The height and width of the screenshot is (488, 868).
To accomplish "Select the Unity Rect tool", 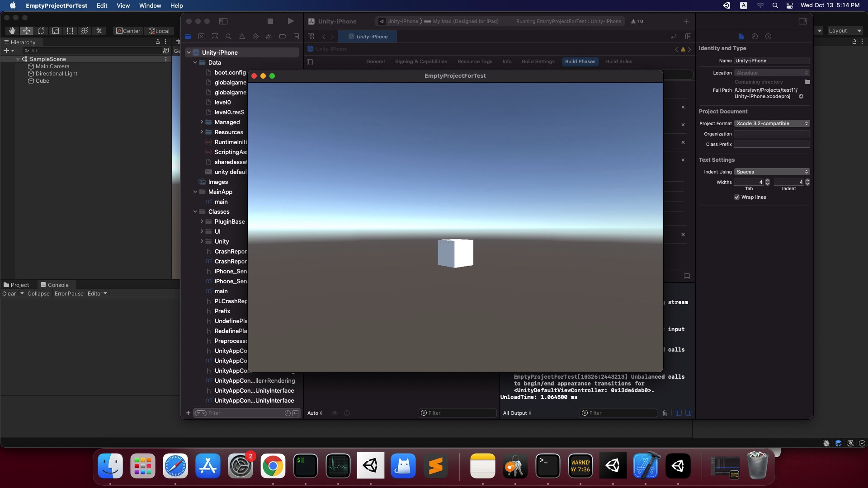I will pos(70,31).
